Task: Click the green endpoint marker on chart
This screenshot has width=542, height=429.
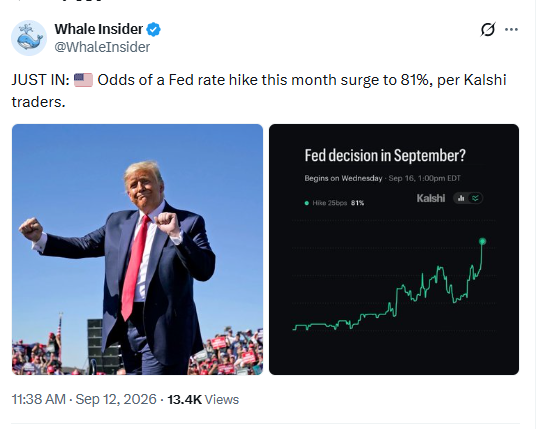Action: click(483, 241)
